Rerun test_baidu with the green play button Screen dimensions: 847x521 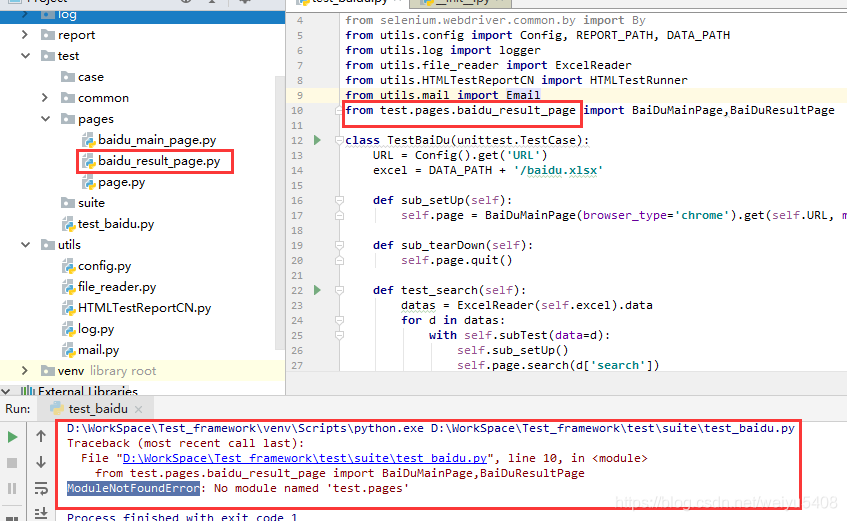click(12, 437)
